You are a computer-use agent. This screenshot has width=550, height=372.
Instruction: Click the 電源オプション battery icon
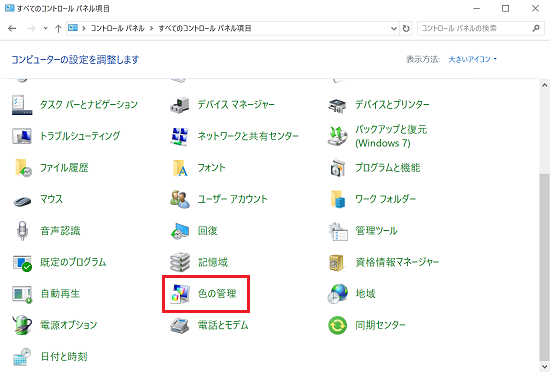coord(22,325)
